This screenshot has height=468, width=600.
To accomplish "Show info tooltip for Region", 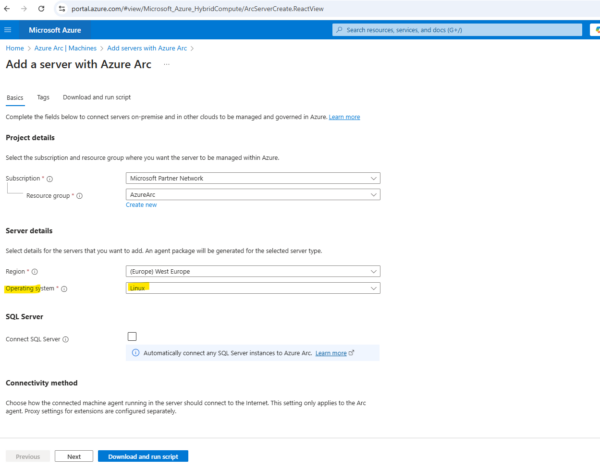I will coord(35,272).
